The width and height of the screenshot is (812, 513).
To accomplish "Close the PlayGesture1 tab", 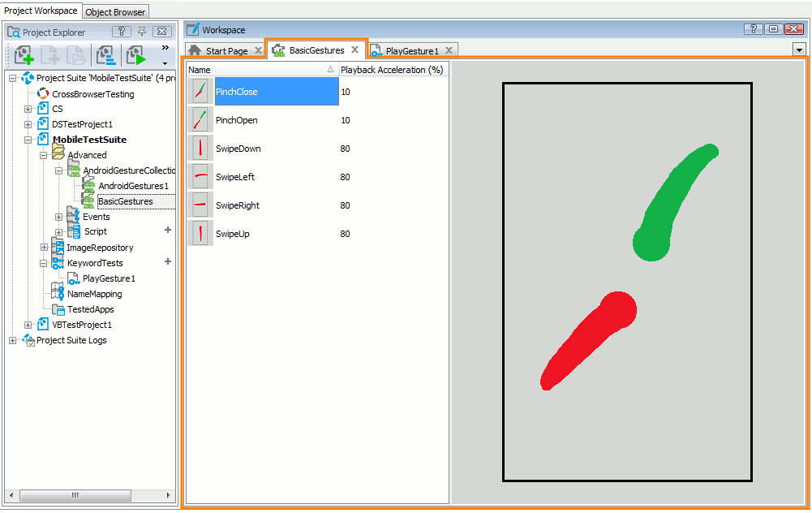I will pos(449,50).
